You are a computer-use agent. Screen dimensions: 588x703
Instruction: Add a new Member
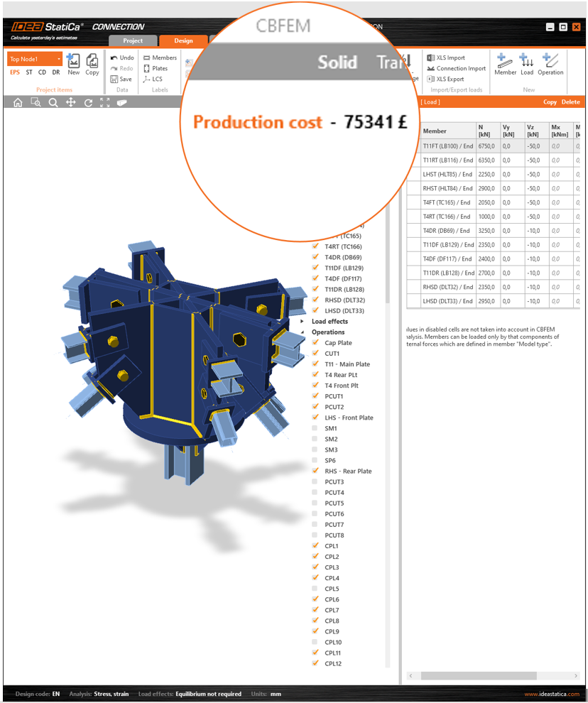(x=505, y=64)
